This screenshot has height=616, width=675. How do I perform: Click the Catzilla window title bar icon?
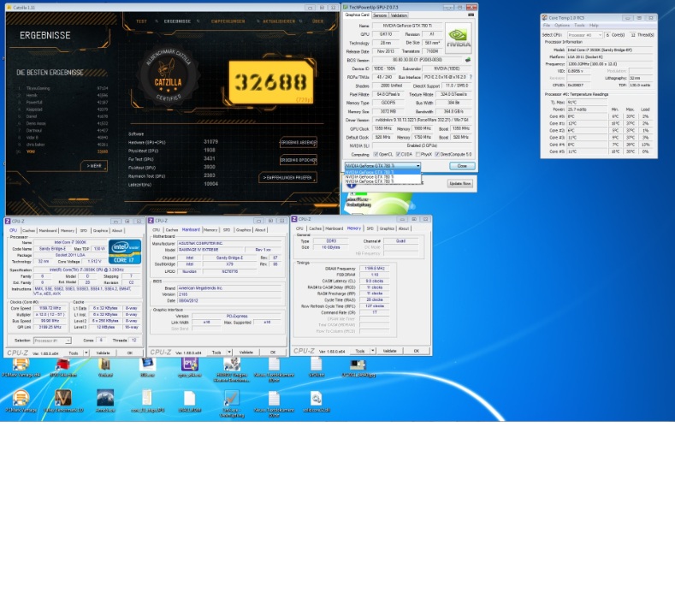(x=9, y=8)
